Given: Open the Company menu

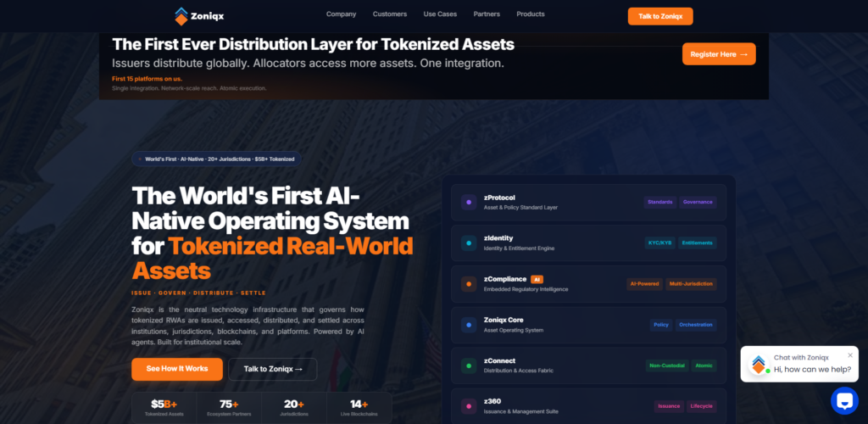Looking at the screenshot, I should click(341, 14).
